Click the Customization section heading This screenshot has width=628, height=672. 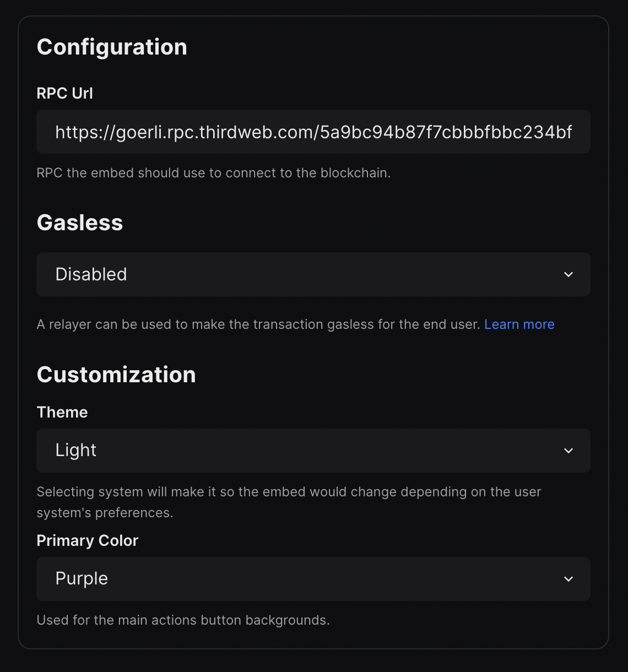coord(116,375)
